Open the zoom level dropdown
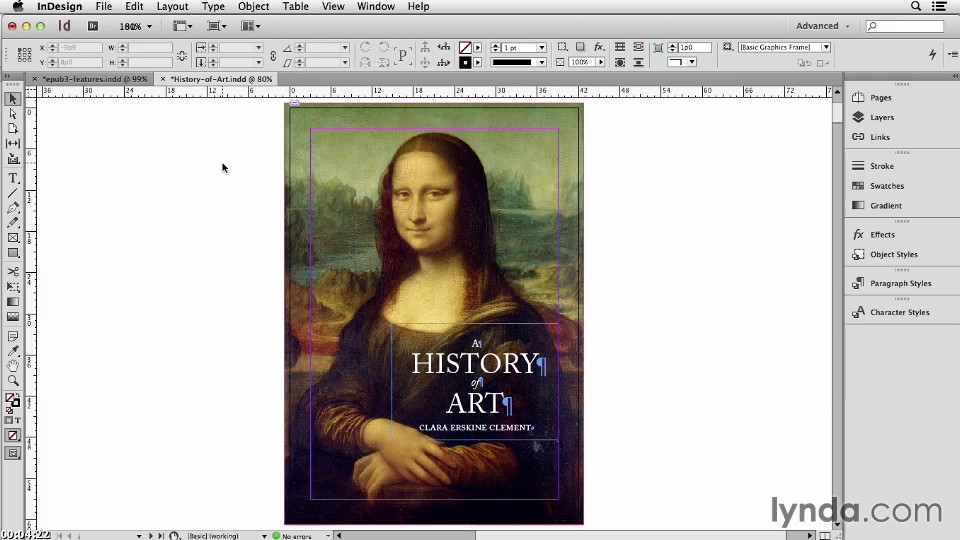 point(149,26)
